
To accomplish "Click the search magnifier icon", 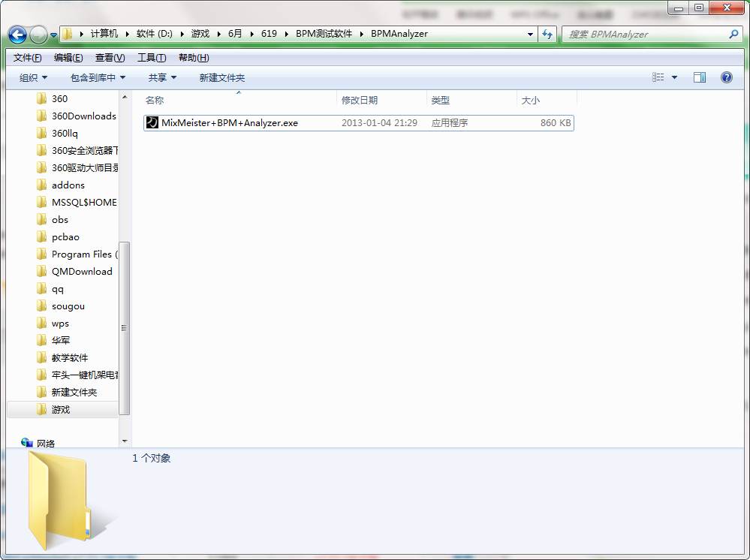I will (x=733, y=34).
